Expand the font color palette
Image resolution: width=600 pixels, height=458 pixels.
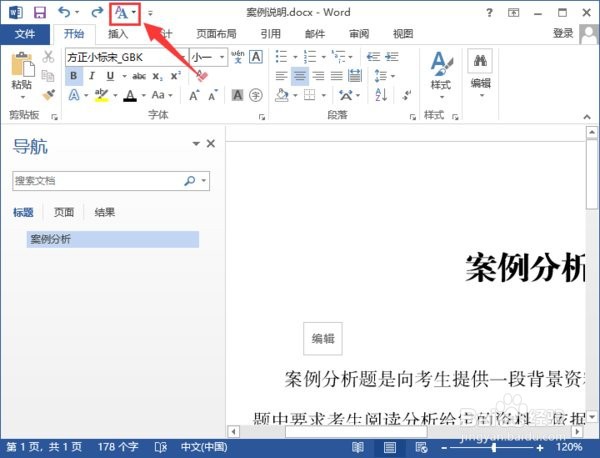pyautogui.click(x=144, y=95)
